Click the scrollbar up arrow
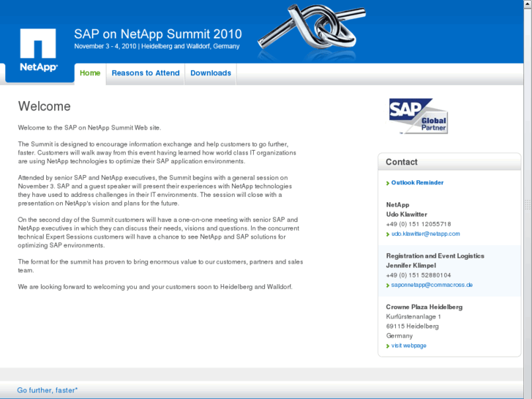 [528, 4]
